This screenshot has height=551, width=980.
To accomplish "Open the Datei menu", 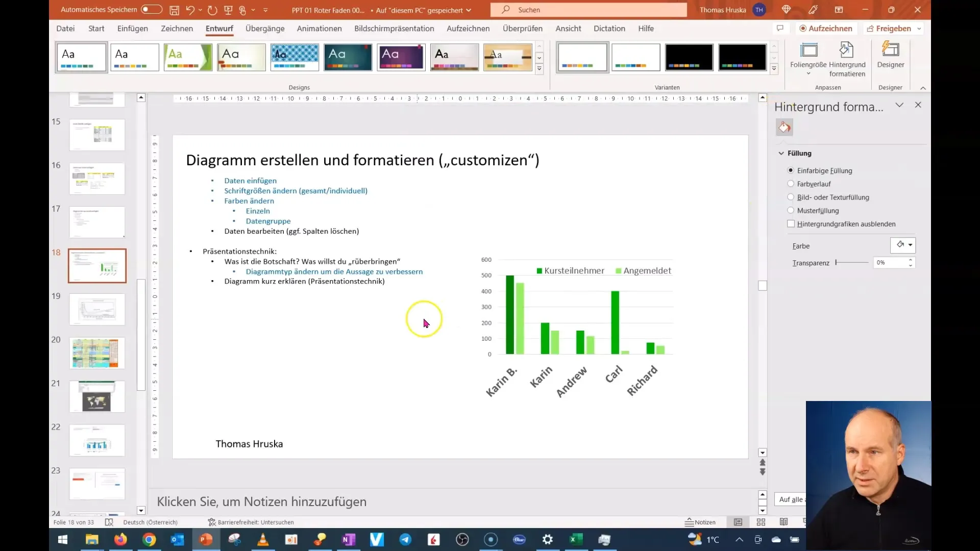I will click(x=65, y=28).
